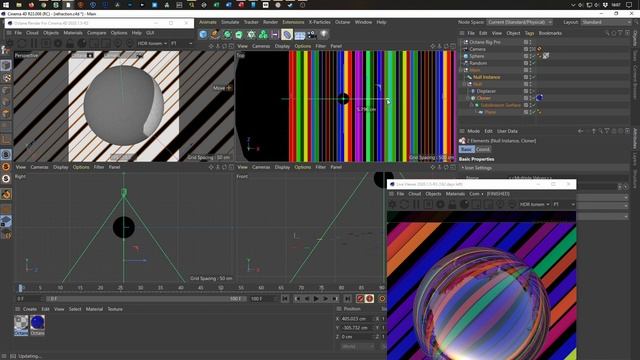Select the blue Octane material thumbnail
This screenshot has height=360, width=640.
tap(37, 325)
